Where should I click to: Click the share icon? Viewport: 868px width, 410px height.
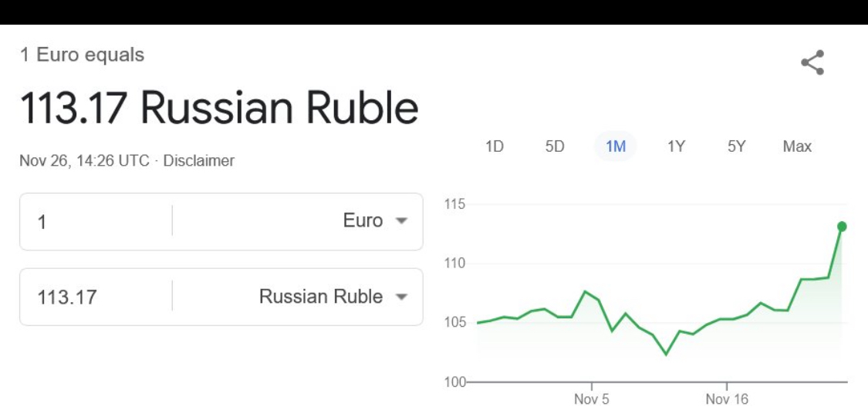pos(812,62)
